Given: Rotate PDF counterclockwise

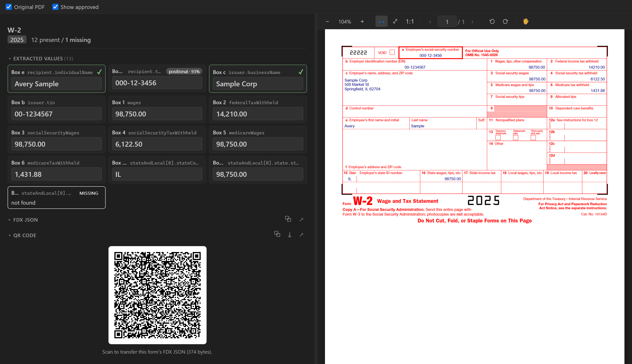Looking at the screenshot, I should click(492, 21).
